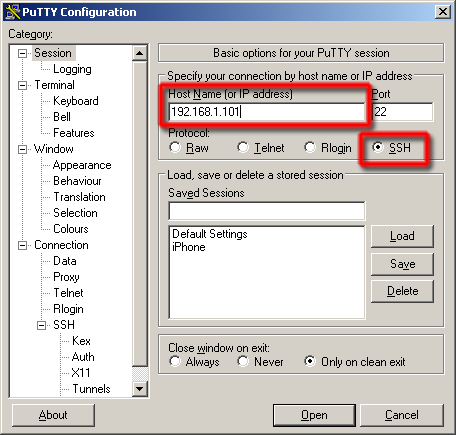Viewport: 456px width, 435px height.
Task: Select iPhone in saved sessions list
Action: 189,247
